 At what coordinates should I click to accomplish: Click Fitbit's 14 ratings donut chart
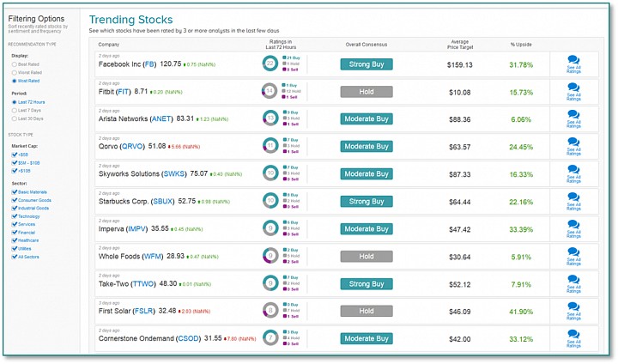pos(270,91)
